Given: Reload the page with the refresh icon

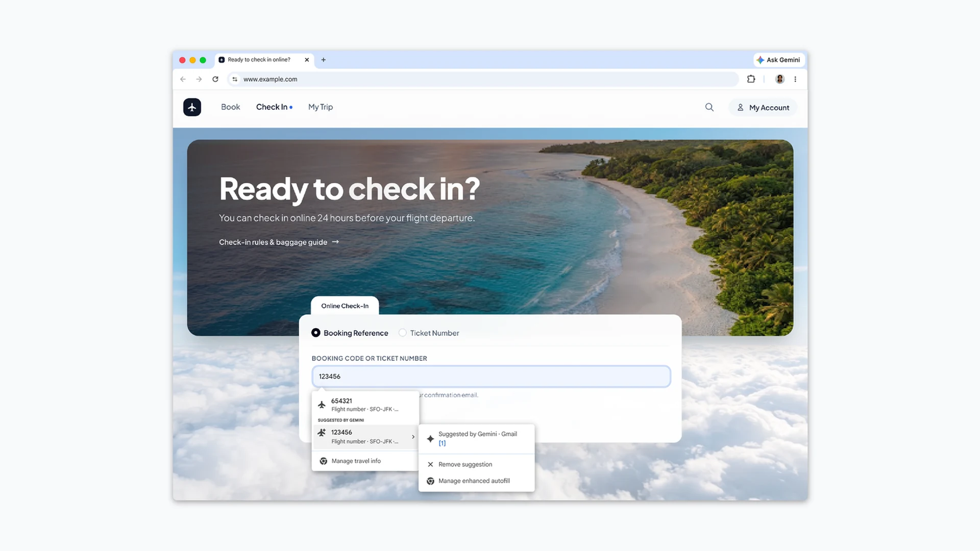Looking at the screenshot, I should [x=215, y=79].
